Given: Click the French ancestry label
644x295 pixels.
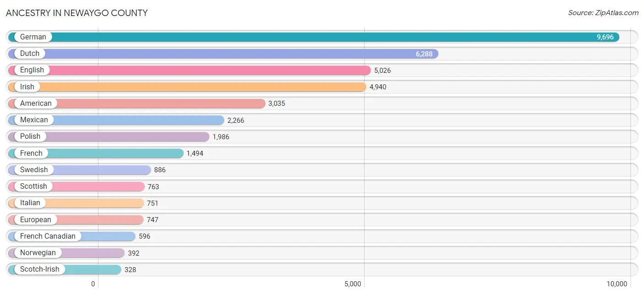Looking at the screenshot, I should [x=31, y=153].
